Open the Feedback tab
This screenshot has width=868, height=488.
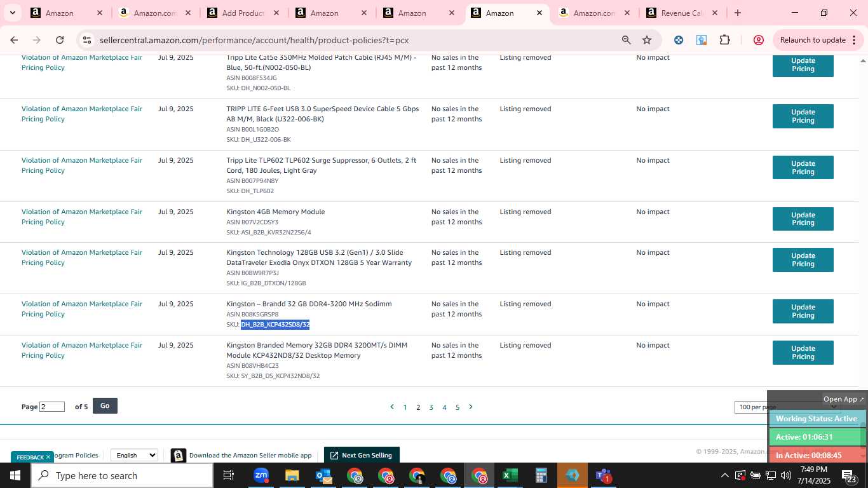point(30,457)
